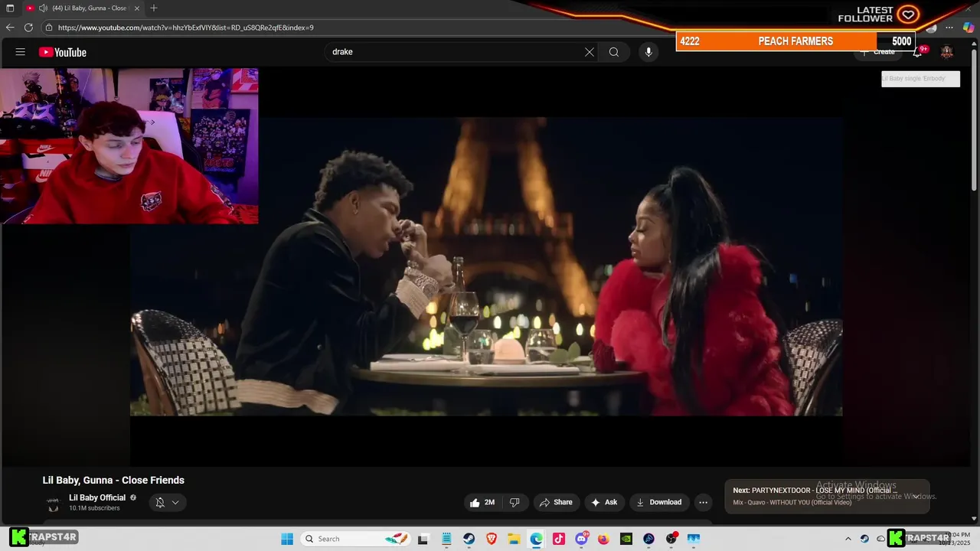Open Lil Baby Official channel avatar
This screenshot has width=980, height=551.
(53, 503)
